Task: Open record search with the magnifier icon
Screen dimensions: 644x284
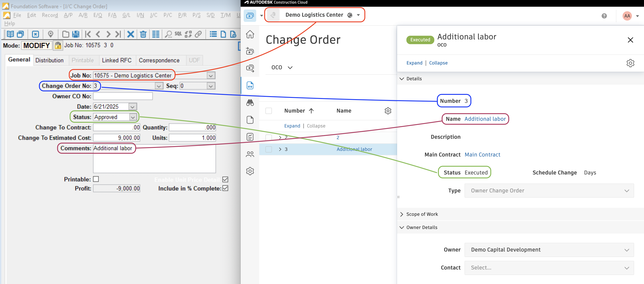Action: click(x=169, y=34)
